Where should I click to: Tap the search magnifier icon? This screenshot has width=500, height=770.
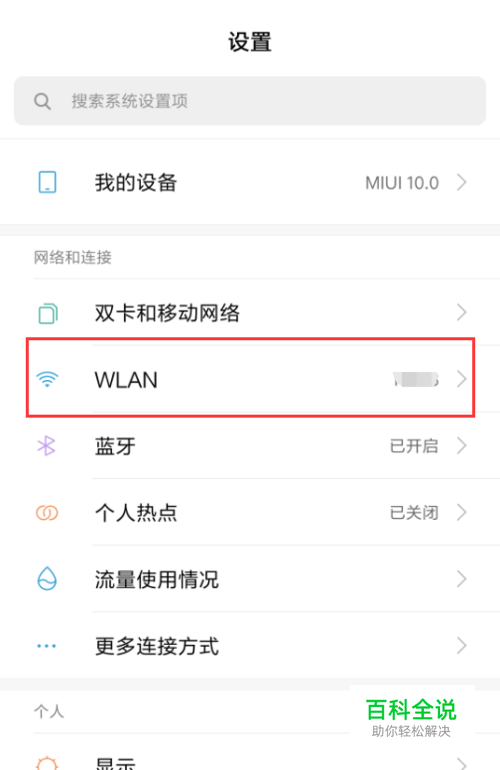click(x=42, y=102)
